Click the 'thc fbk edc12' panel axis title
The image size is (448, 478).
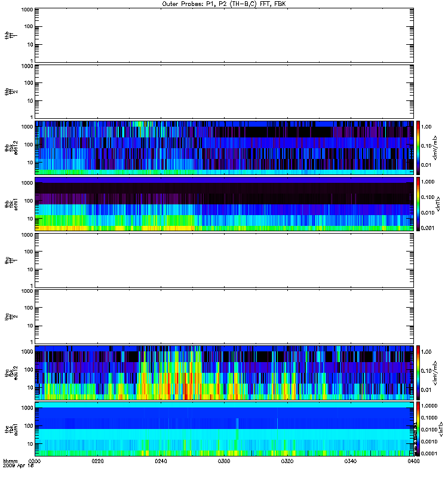click(x=11, y=372)
